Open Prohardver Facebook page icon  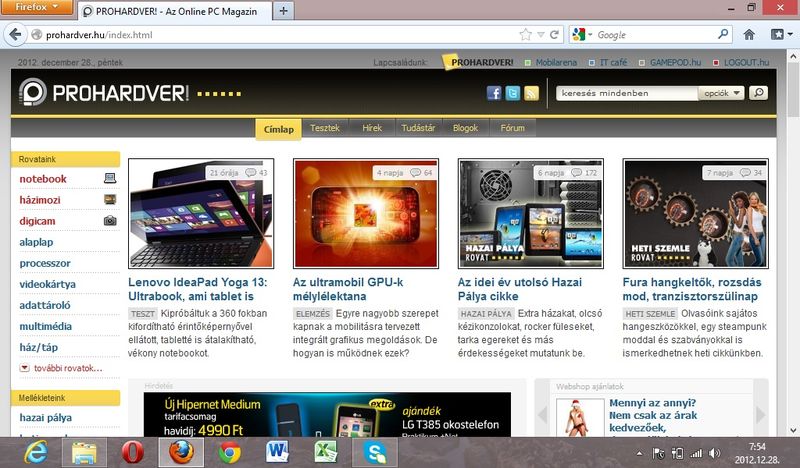tap(493, 93)
